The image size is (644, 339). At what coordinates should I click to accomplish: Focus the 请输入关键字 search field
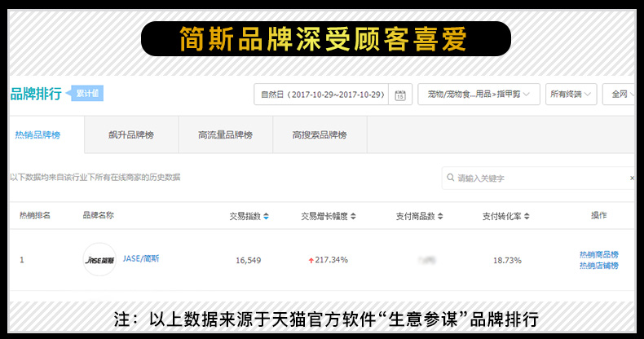[539, 178]
